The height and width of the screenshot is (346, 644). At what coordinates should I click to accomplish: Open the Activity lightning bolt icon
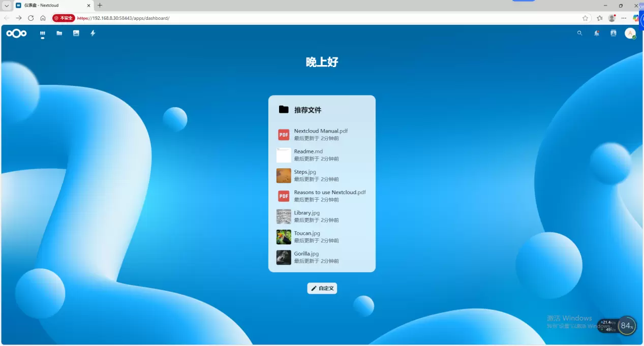(93, 34)
